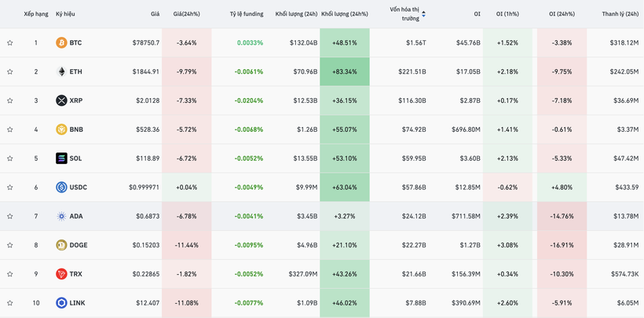Click the Solana SOL coin icon

pos(61,159)
